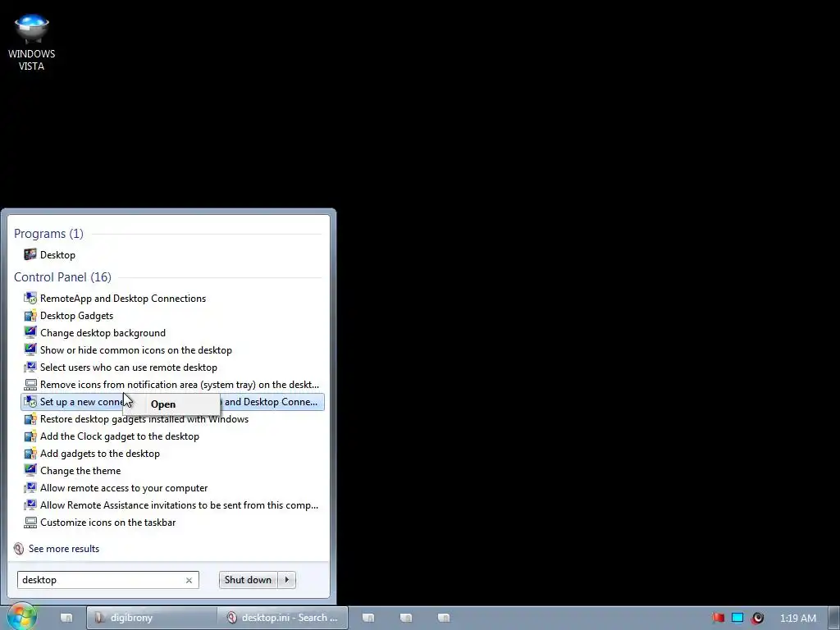
Task: Select Customize icons on the taskbar
Action: (172, 523)
